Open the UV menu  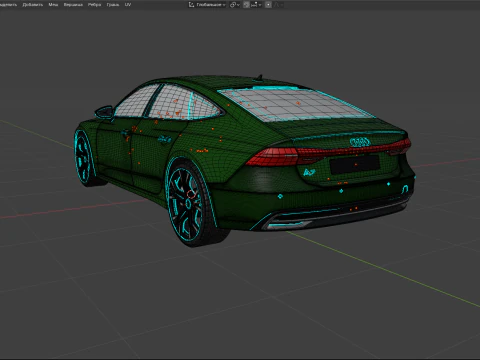coord(128,5)
